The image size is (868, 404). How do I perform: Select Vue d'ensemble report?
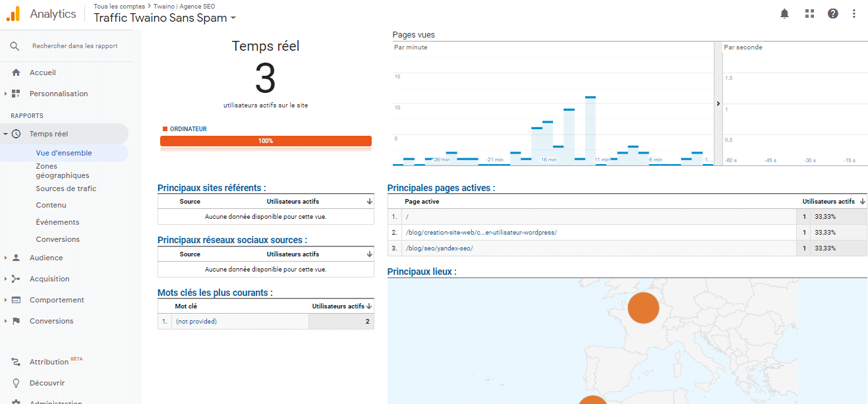pos(64,153)
